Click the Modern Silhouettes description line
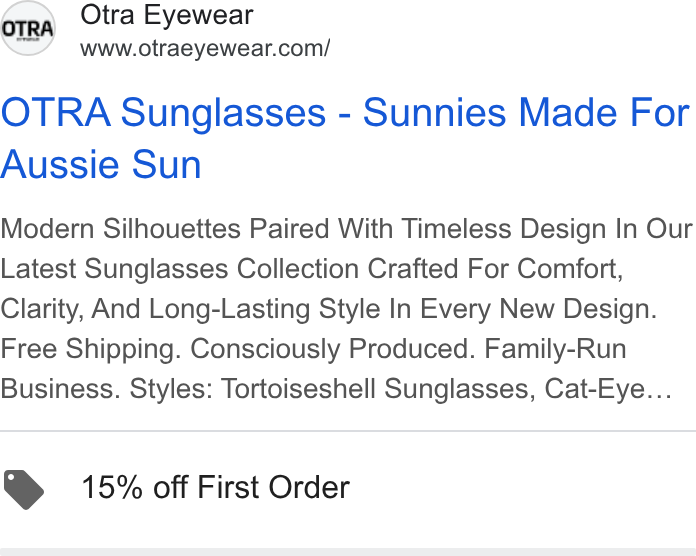The height and width of the screenshot is (556, 696). (x=346, y=229)
